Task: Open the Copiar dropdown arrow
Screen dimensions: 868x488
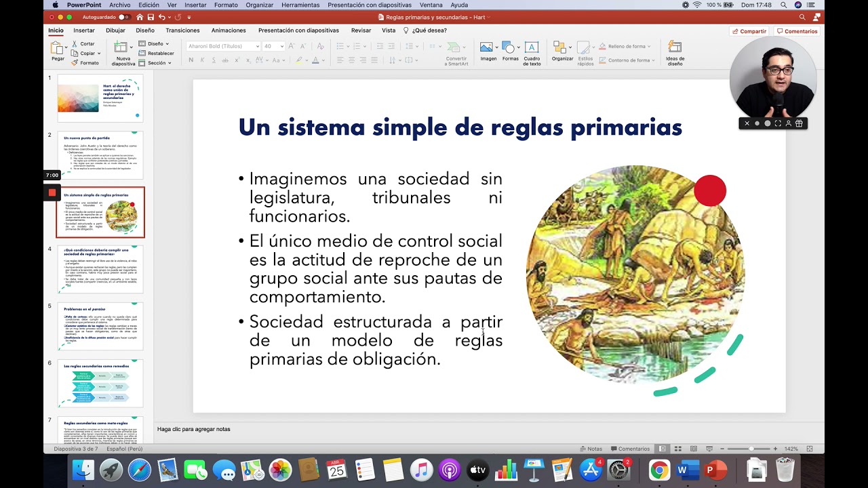Action: (x=99, y=53)
